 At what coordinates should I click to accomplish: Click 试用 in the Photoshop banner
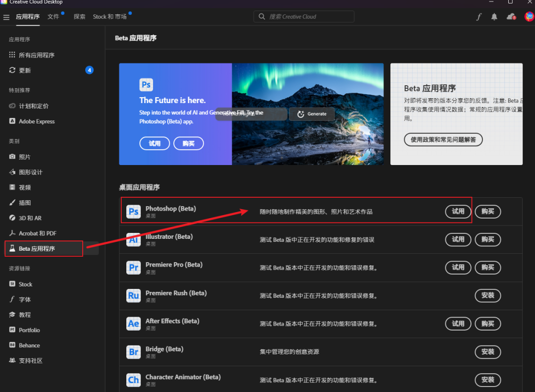(155, 143)
